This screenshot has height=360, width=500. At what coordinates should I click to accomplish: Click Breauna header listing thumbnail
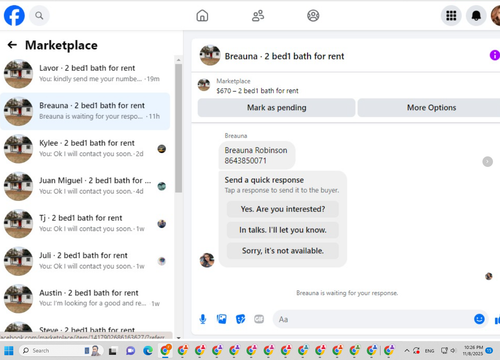210,55
